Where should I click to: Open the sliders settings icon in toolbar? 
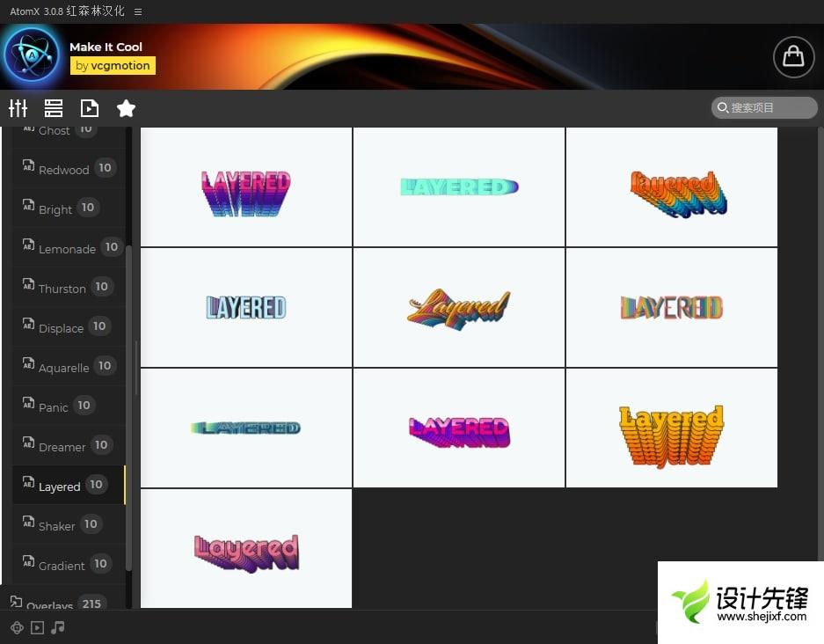[x=18, y=108]
